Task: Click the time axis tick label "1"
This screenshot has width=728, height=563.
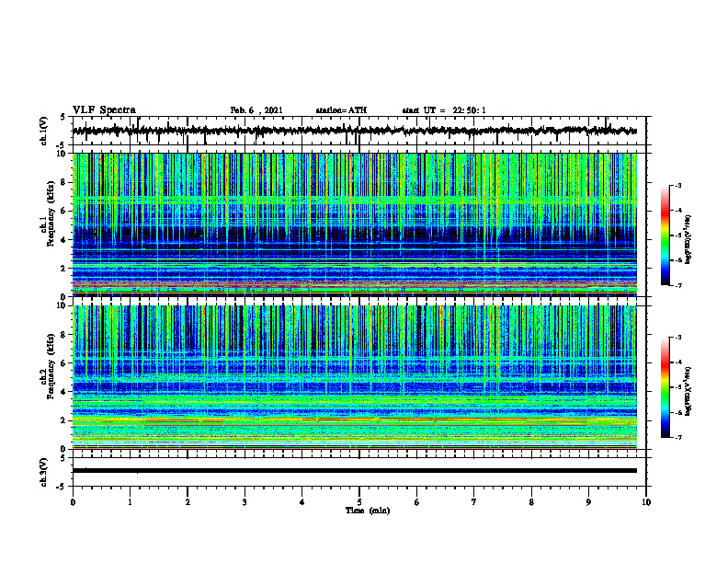Action: coord(130,502)
